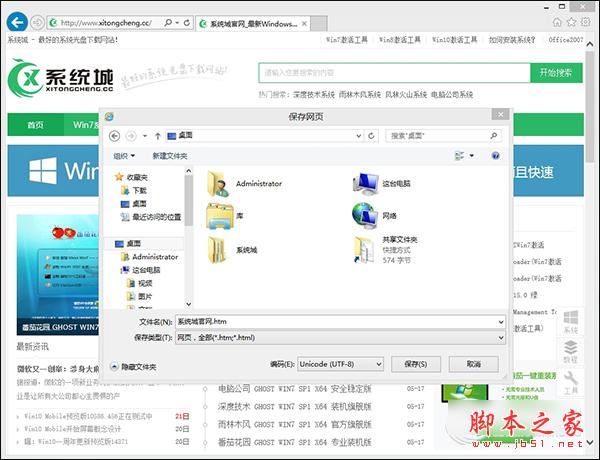This screenshot has height=460, width=600.
Task: Open IE tools gear icon
Action: click(585, 22)
